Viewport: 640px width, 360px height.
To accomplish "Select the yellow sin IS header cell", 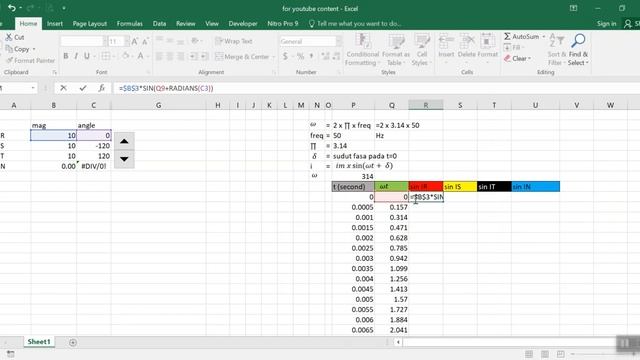I will coord(460,187).
